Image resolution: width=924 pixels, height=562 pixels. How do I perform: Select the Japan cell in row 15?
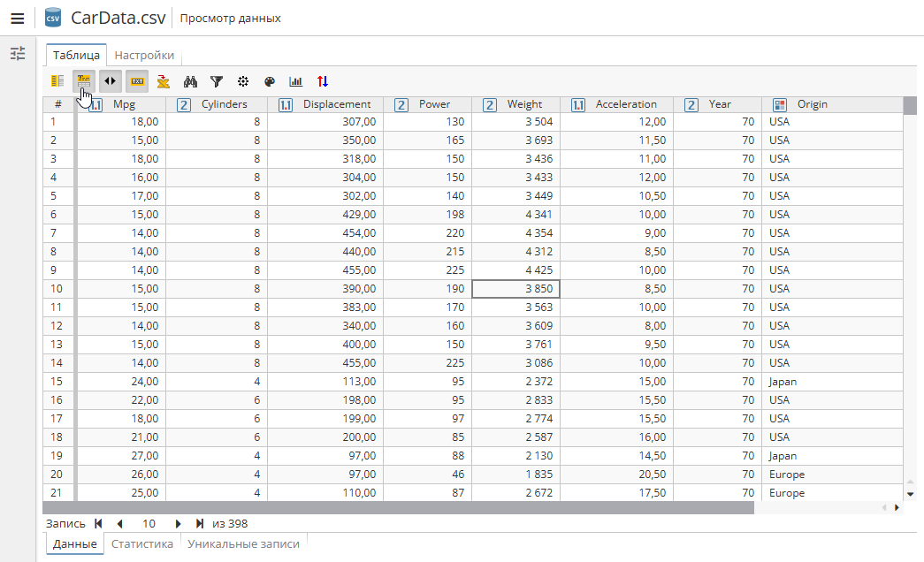coord(832,381)
